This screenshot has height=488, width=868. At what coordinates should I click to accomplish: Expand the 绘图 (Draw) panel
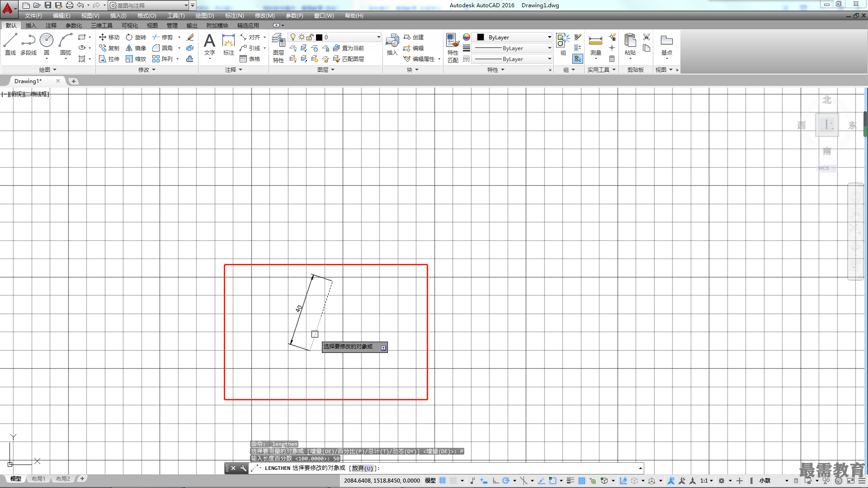coord(47,70)
